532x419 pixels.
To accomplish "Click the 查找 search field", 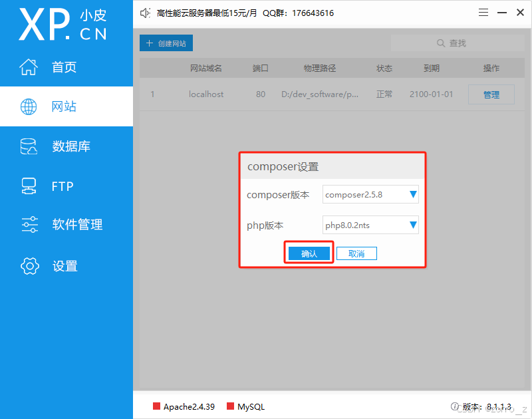I will (x=458, y=43).
